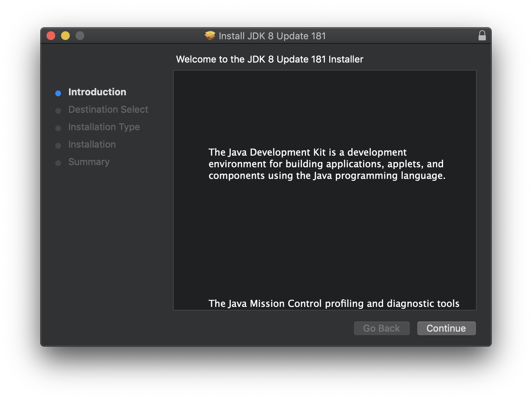Click the blue Introduction step bullet

[58, 93]
